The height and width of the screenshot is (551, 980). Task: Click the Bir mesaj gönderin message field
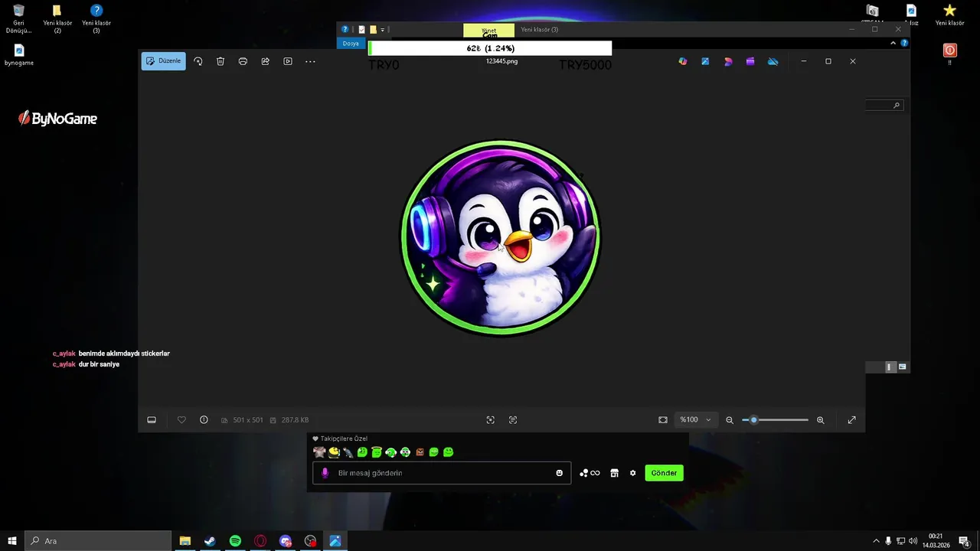pos(442,473)
